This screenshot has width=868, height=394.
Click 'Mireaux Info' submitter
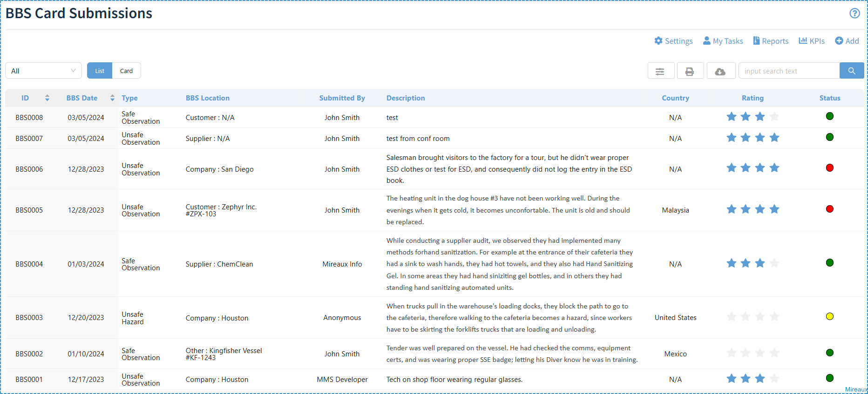click(342, 264)
